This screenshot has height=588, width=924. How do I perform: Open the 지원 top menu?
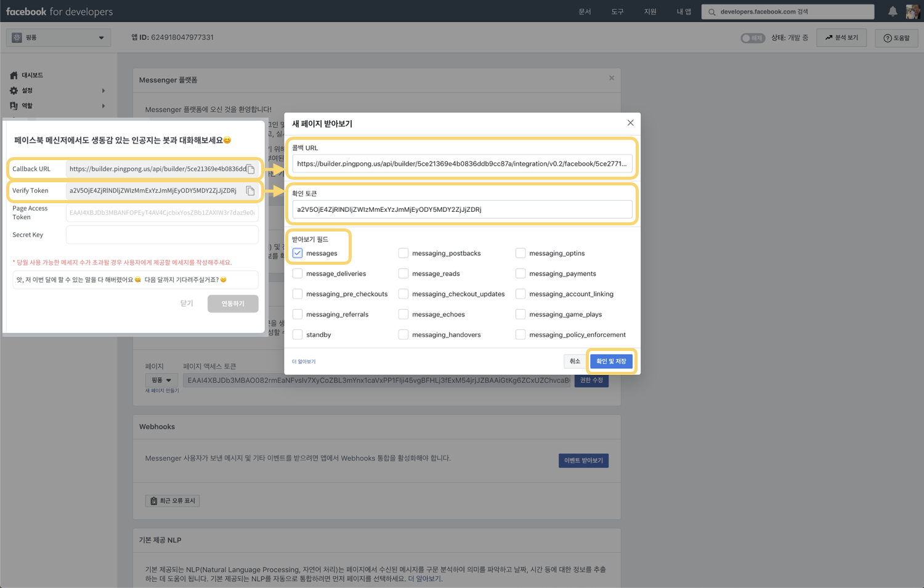pos(650,12)
